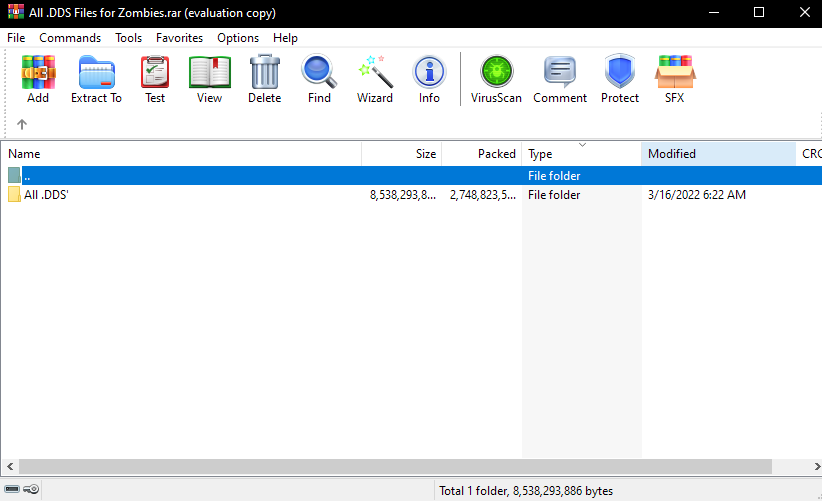Open the Commands menu
Image resolution: width=822 pixels, height=501 pixels.
pos(70,38)
